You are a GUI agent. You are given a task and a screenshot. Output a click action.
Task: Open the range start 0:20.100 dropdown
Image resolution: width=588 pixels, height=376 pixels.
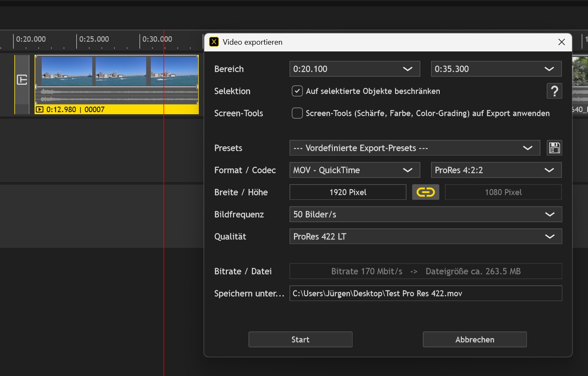(355, 69)
